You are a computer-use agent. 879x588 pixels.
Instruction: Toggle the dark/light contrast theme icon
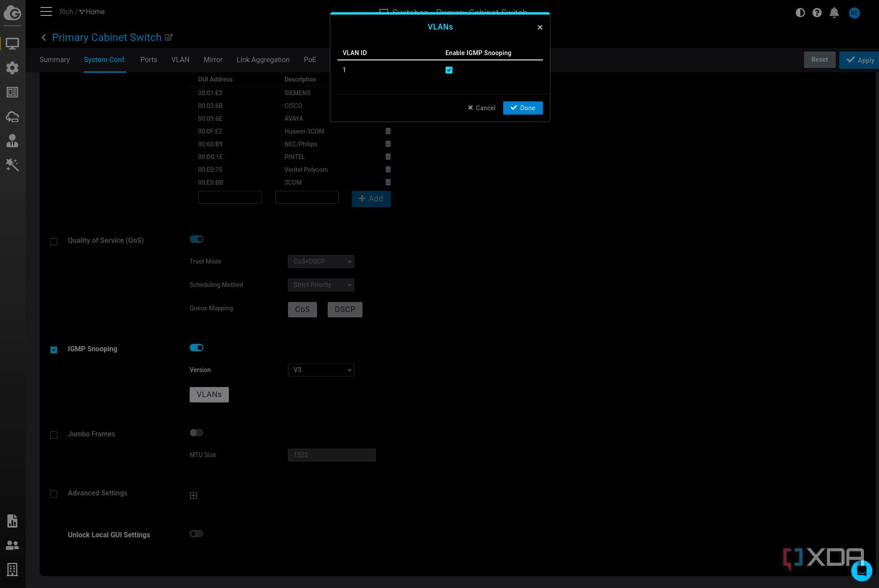tap(800, 13)
